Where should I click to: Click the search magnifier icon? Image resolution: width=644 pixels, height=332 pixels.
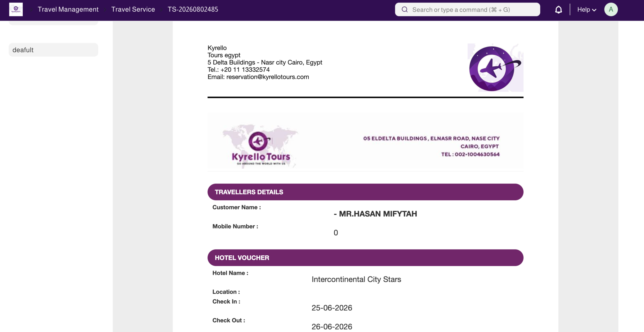(405, 10)
